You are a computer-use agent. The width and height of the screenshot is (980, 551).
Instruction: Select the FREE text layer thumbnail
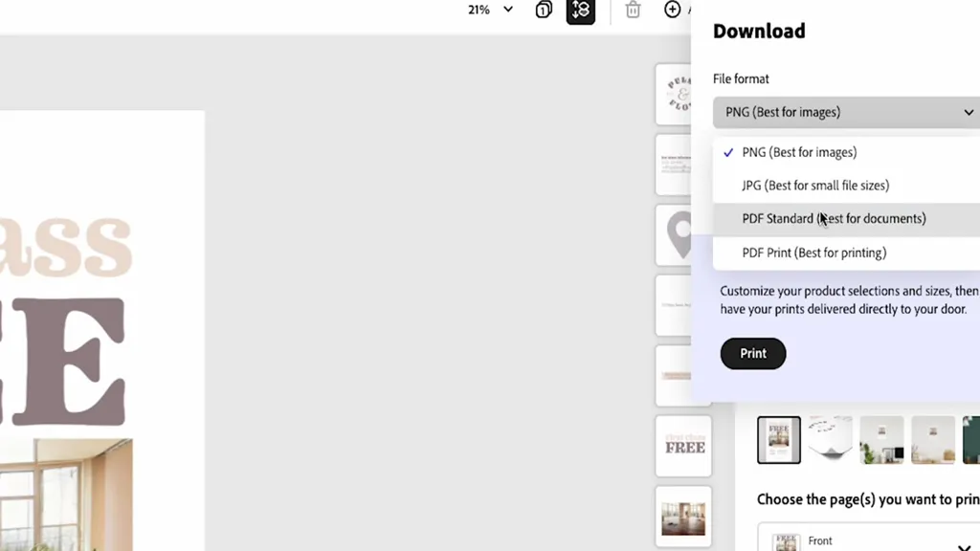pos(683,446)
